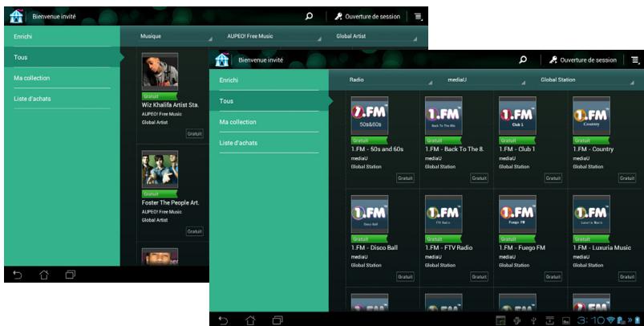The width and height of the screenshot is (644, 326).
Task: Open Ma collection in back window sidebar
Action: coord(62,78)
